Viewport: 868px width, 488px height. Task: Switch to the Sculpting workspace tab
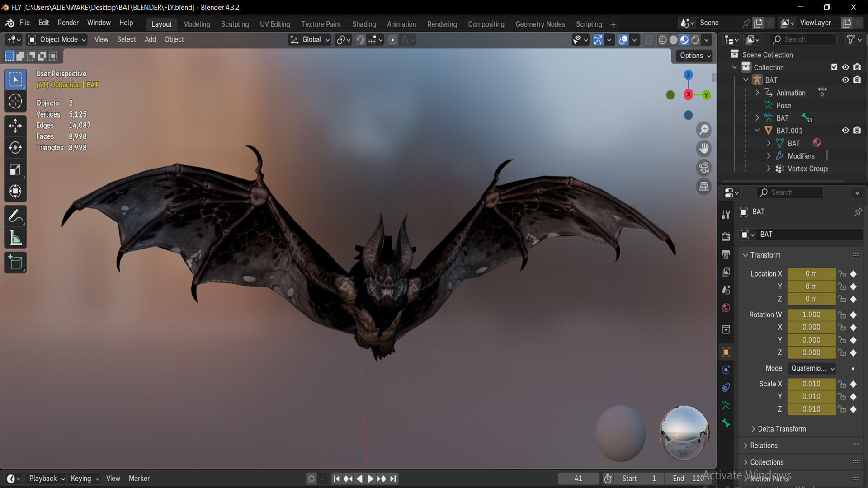pos(235,24)
